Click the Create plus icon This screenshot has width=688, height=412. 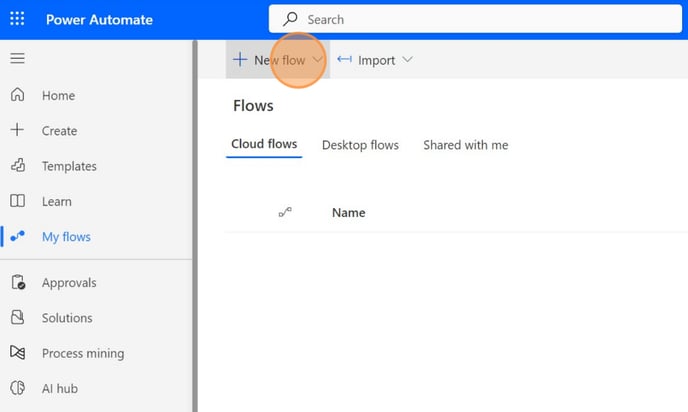(x=17, y=130)
